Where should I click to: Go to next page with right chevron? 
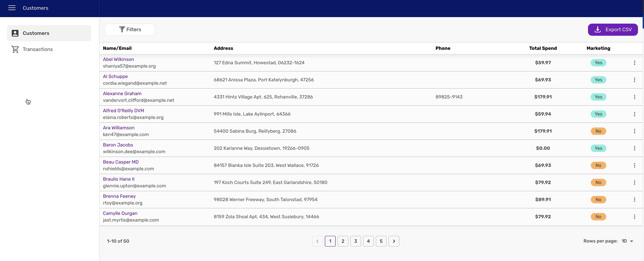point(394,241)
